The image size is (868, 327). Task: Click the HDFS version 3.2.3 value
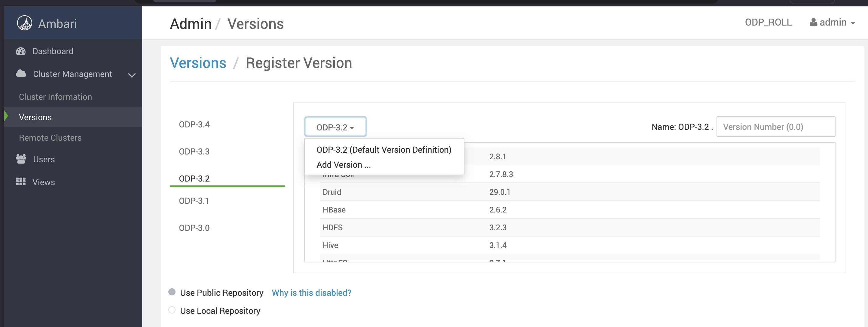(498, 228)
